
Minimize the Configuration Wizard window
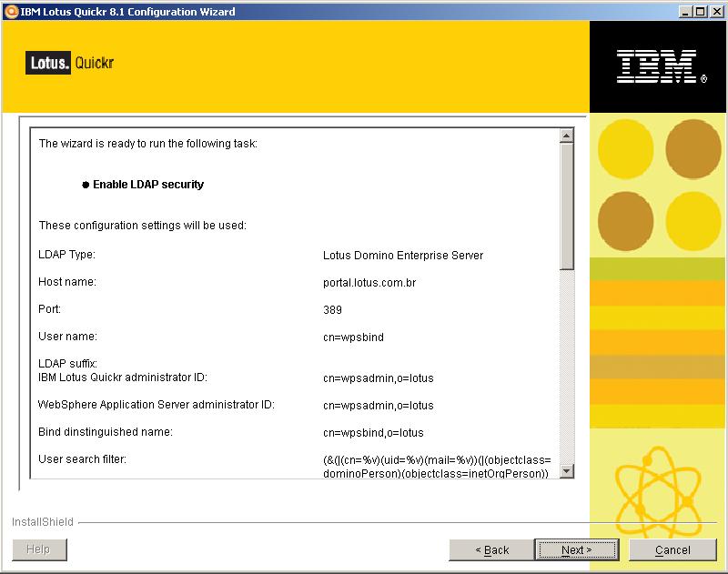click(685, 11)
